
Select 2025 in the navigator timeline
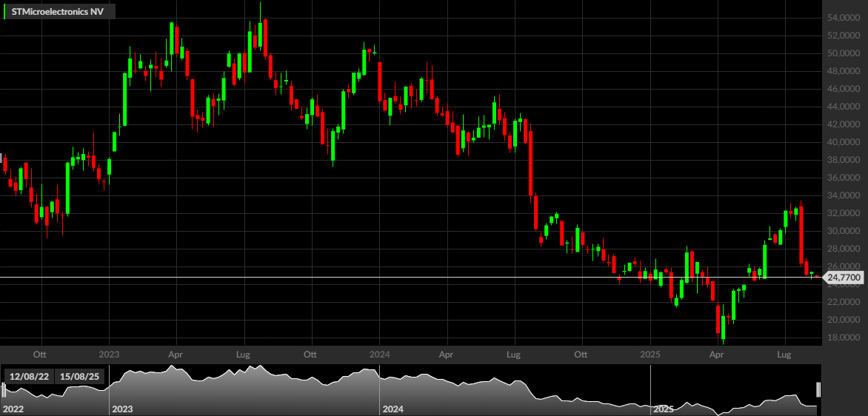pyautogui.click(x=663, y=409)
